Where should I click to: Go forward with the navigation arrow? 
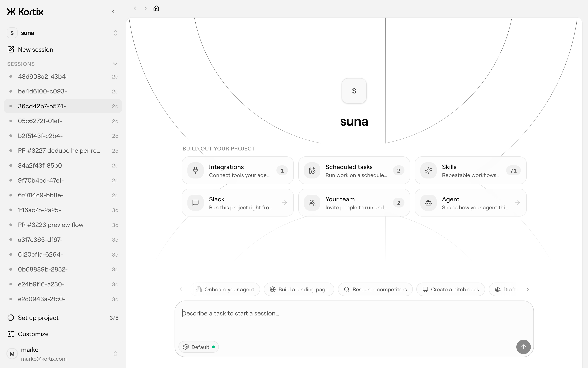pyautogui.click(x=145, y=9)
